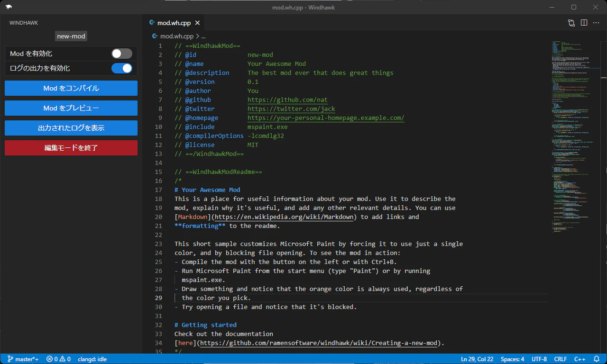The image size is (607, 364).
Task: Select the mod.wh.cpp tab
Action: tap(174, 23)
